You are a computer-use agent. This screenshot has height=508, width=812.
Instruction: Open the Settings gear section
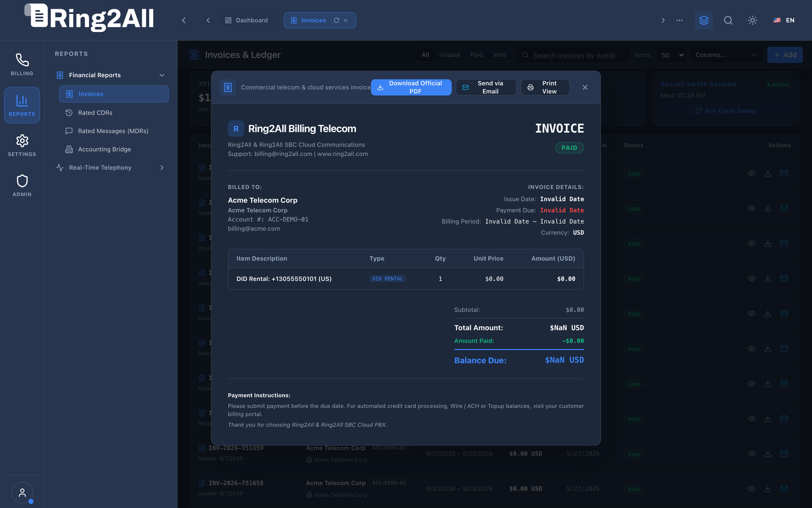pyautogui.click(x=22, y=145)
